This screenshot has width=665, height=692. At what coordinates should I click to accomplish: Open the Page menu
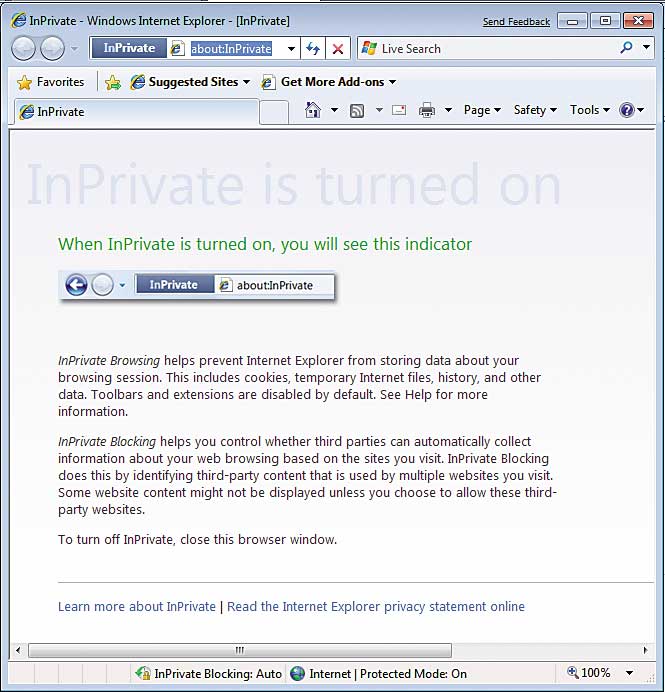(x=482, y=110)
